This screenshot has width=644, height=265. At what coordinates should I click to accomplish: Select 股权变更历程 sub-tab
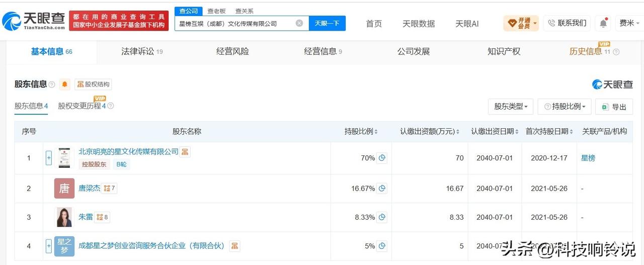click(82, 106)
